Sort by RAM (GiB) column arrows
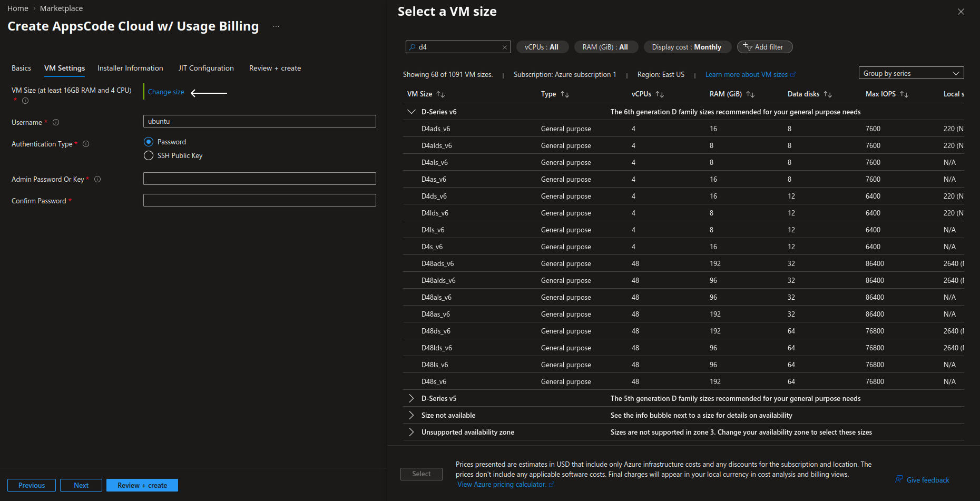This screenshot has height=501, width=980. pyautogui.click(x=750, y=94)
